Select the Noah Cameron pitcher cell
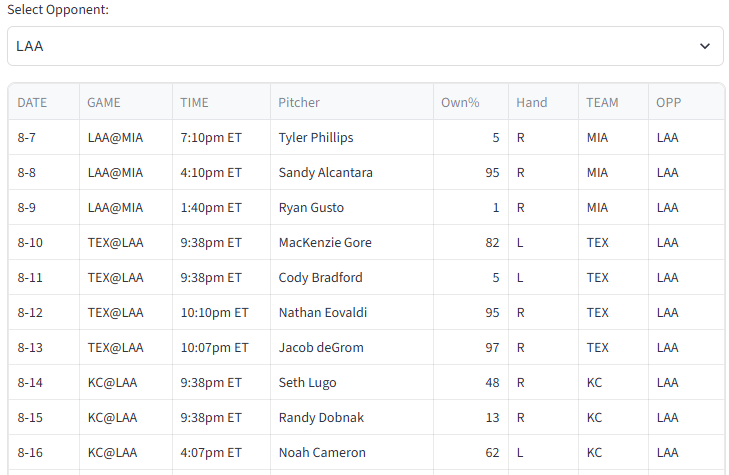The height and width of the screenshot is (475, 729). pyautogui.click(x=352, y=452)
